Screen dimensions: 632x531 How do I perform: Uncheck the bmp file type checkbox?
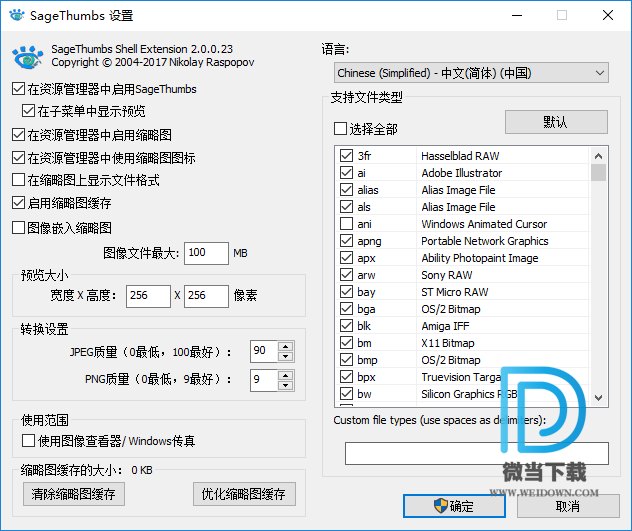(346, 360)
